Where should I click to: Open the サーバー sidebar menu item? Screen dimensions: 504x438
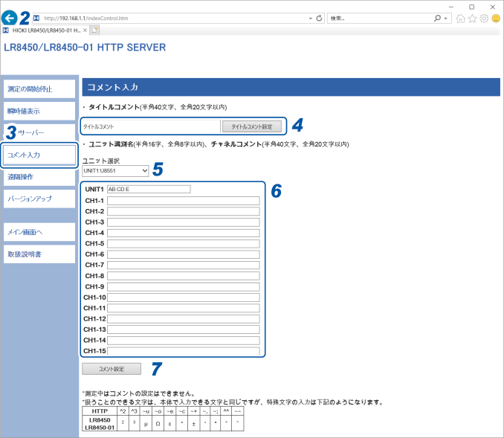(x=39, y=133)
